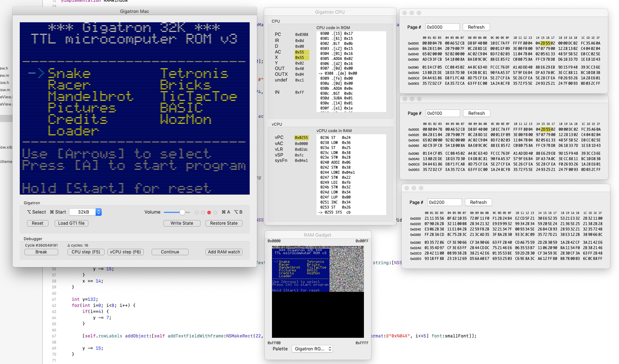
Task: Click the sysFn register value 0x04e1
Action: tap(301, 161)
